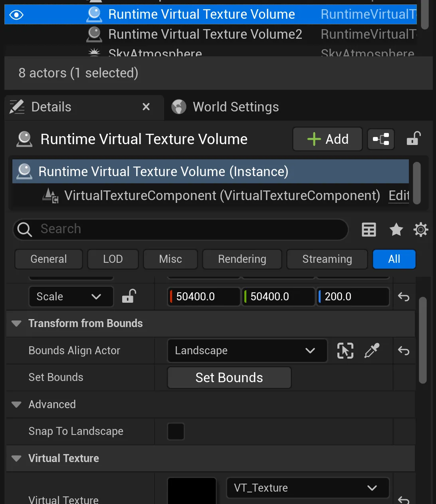Select the General filter
The width and height of the screenshot is (436, 504).
pyautogui.click(x=49, y=259)
